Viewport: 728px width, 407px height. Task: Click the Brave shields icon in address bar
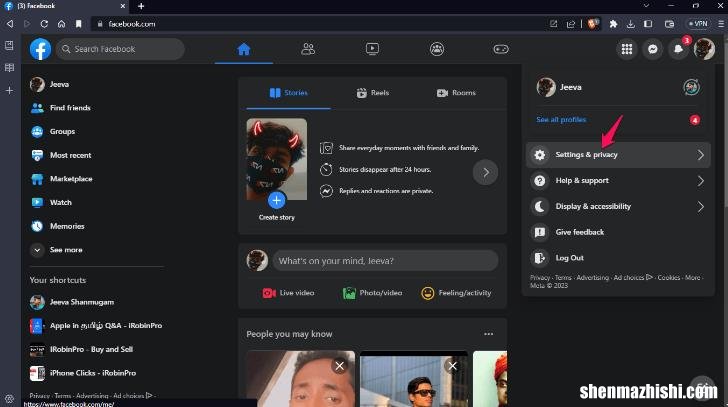click(593, 24)
